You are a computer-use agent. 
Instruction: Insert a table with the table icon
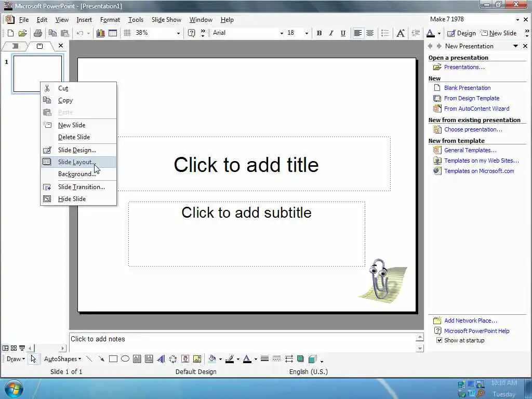[x=113, y=33]
